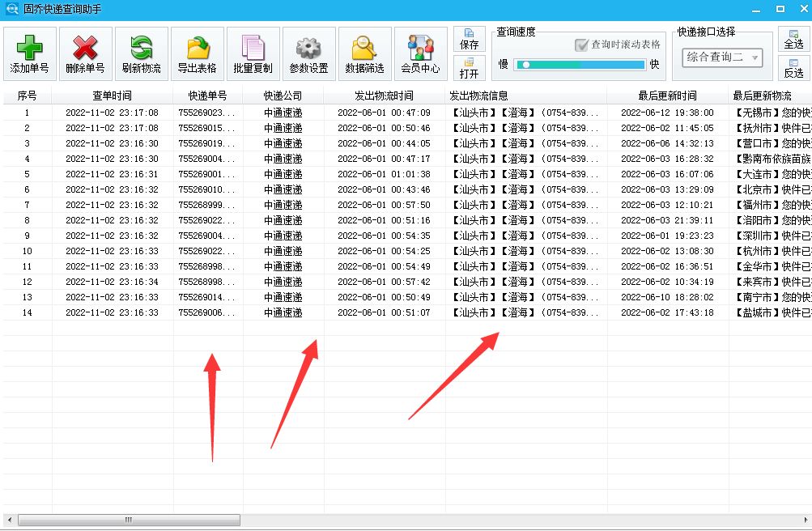Enable the 查询时滚动表格 checkbox
The image size is (812, 531).
tap(580, 45)
